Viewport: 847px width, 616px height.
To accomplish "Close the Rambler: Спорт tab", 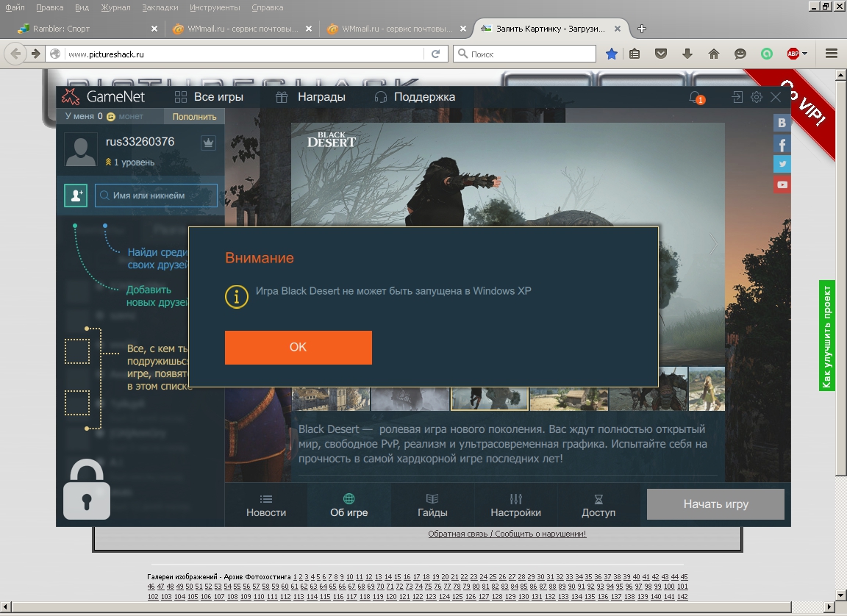I will click(154, 29).
